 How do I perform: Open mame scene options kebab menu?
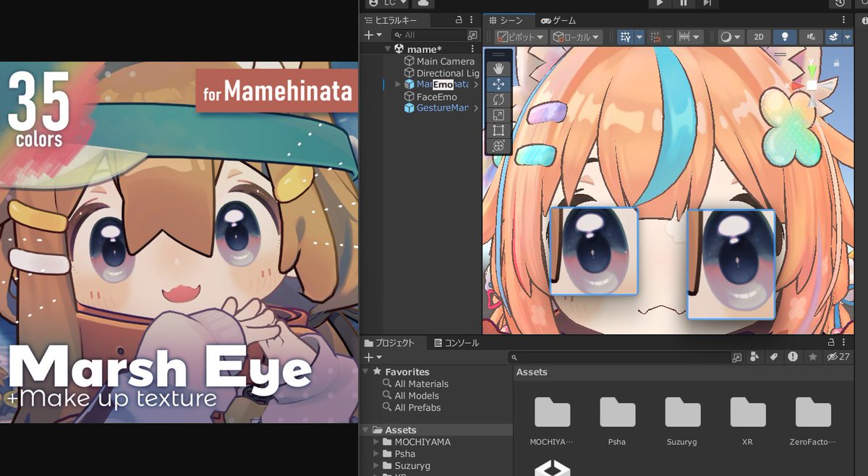tap(472, 49)
